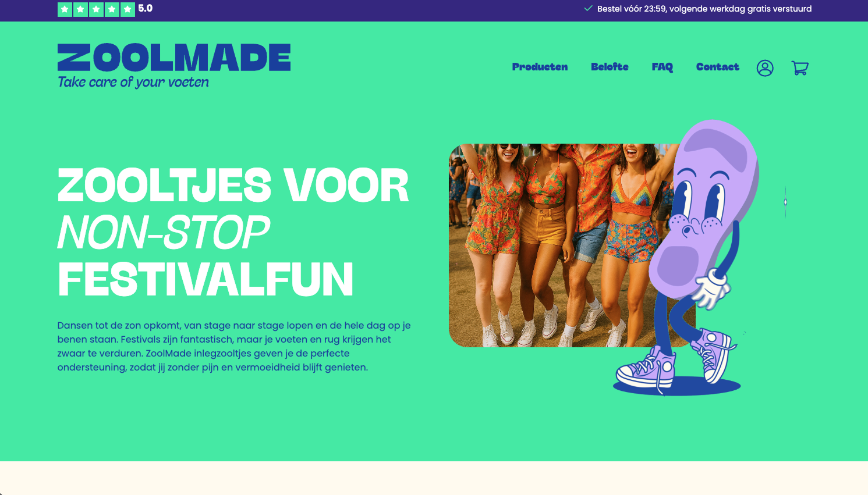Go to the Belofte page
The height and width of the screenshot is (495, 868).
point(610,67)
